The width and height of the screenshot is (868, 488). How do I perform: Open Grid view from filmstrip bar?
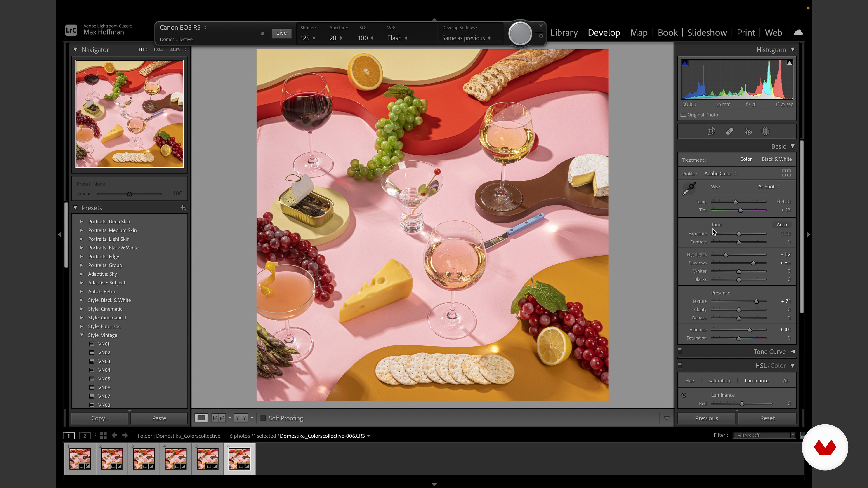coord(103,435)
